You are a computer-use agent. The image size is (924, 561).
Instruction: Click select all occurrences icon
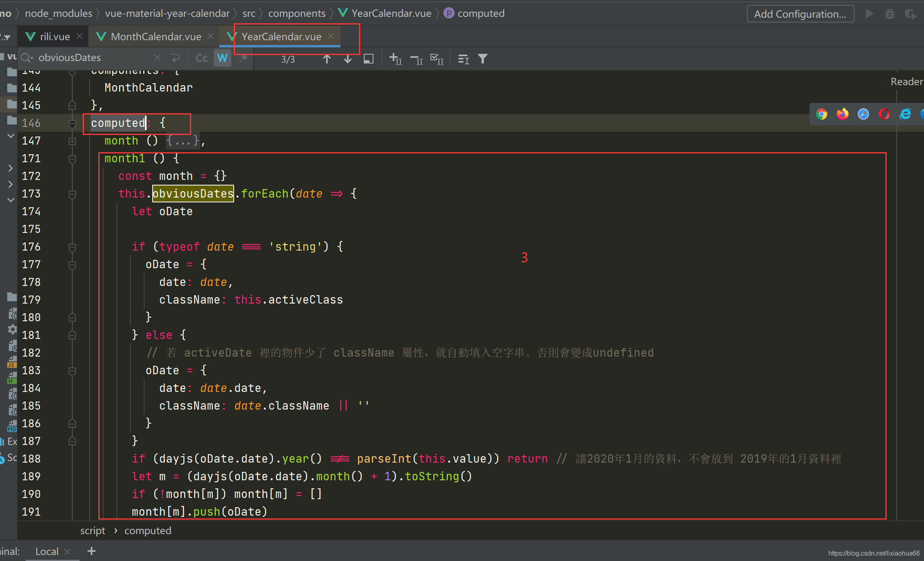pos(437,59)
